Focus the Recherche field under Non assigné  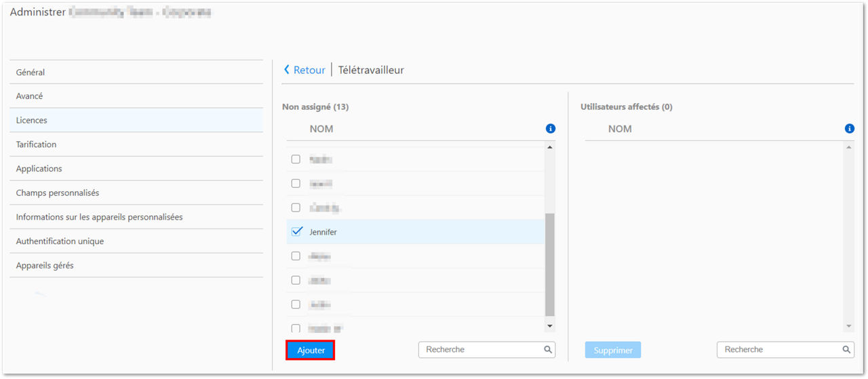pyautogui.click(x=486, y=350)
